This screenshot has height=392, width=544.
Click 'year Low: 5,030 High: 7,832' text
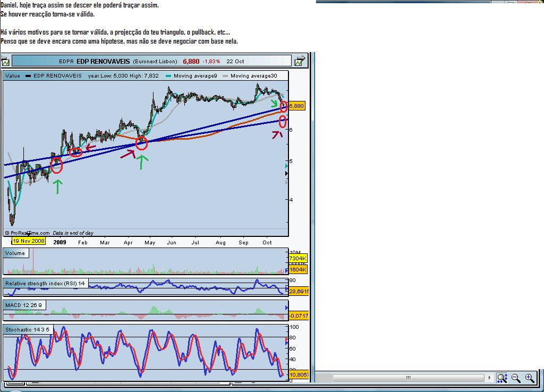point(123,75)
